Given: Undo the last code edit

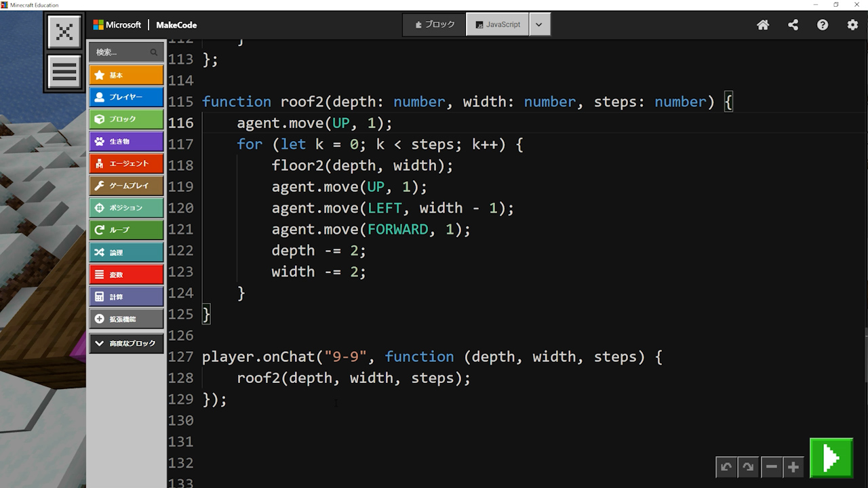Looking at the screenshot, I should [726, 467].
